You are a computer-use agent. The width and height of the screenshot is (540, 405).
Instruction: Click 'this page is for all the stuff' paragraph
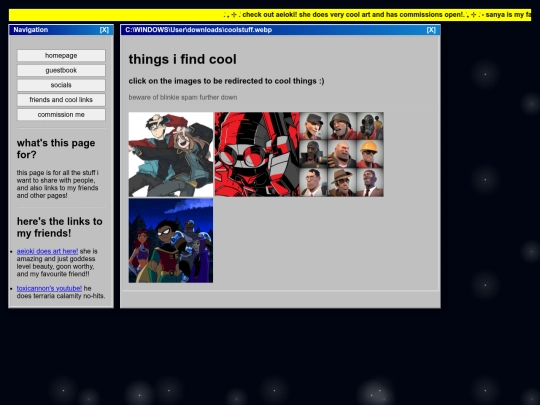[58, 184]
